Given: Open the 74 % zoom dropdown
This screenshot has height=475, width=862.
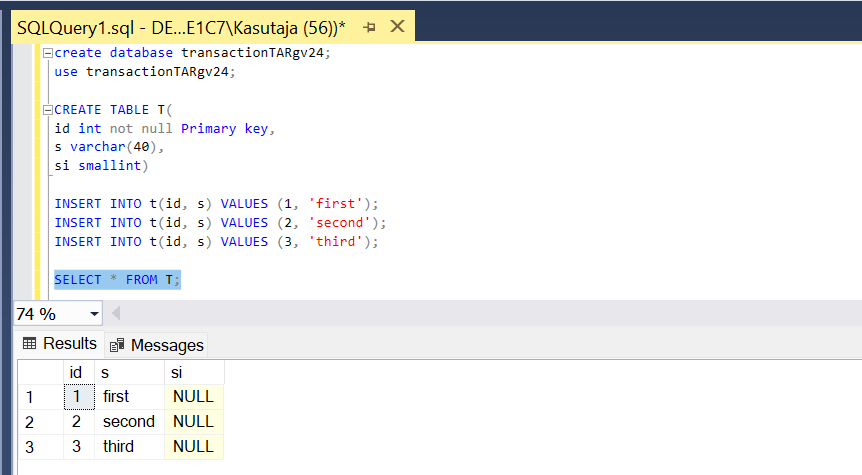Looking at the screenshot, I should tap(95, 314).
